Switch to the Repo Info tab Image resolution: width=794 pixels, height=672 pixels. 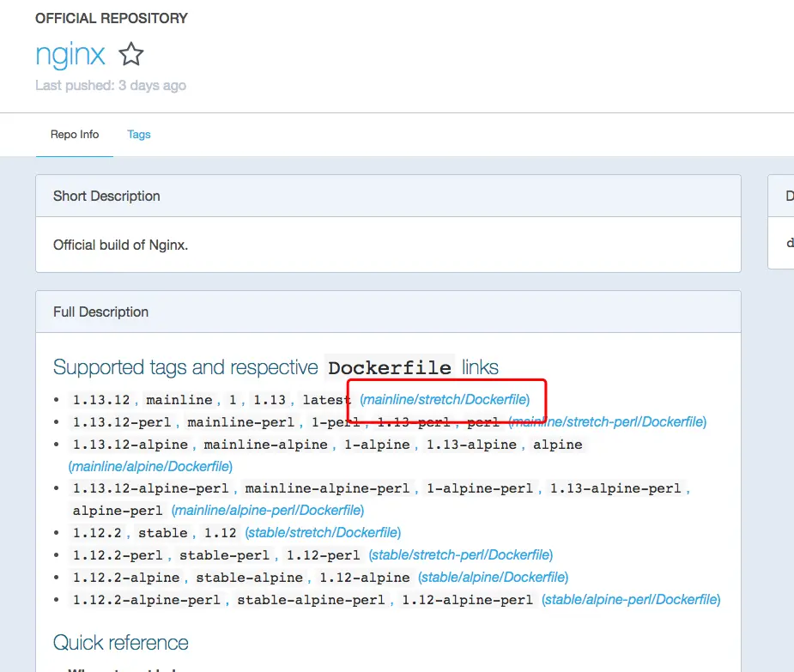tap(75, 134)
